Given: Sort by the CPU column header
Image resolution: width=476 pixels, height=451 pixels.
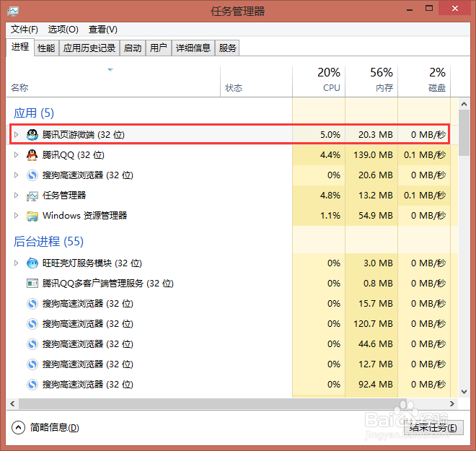Looking at the screenshot, I should click(319, 82).
